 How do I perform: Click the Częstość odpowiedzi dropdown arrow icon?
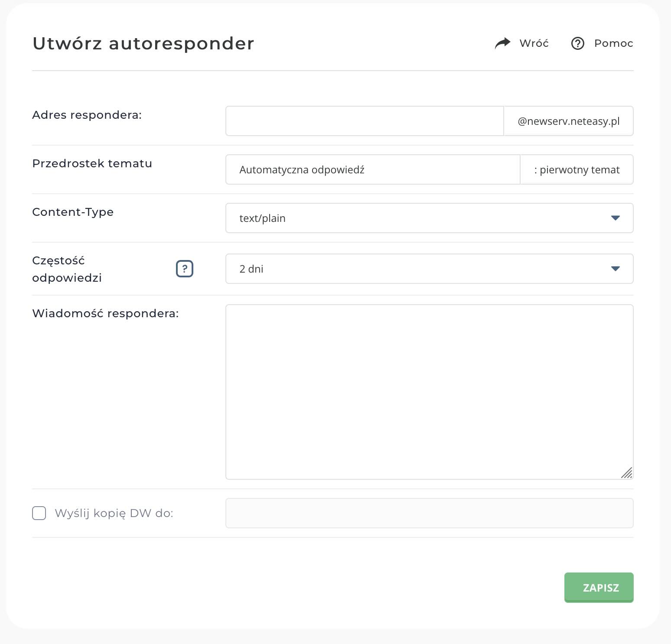615,269
